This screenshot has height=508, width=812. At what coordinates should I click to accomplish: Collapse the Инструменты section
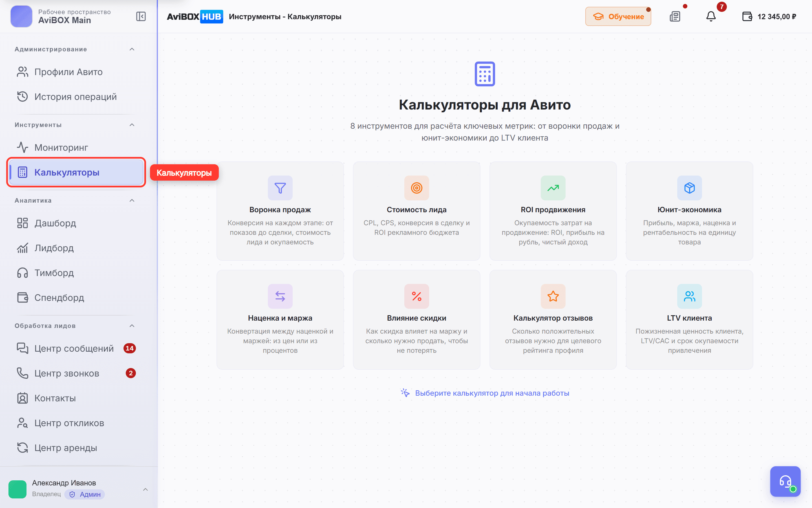[x=132, y=125]
